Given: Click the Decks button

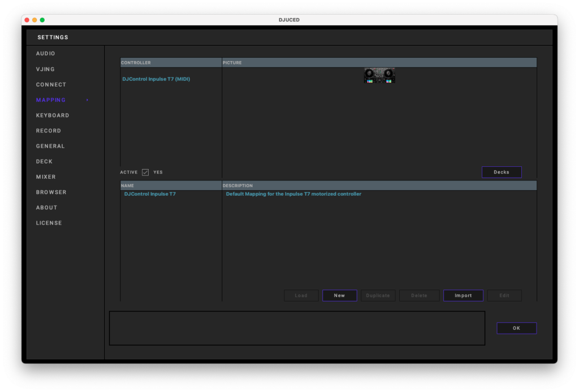Looking at the screenshot, I should pyautogui.click(x=501, y=172).
